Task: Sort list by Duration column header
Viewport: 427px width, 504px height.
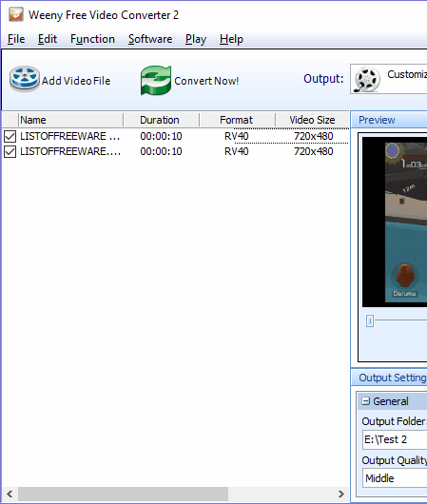Action: coord(161,120)
